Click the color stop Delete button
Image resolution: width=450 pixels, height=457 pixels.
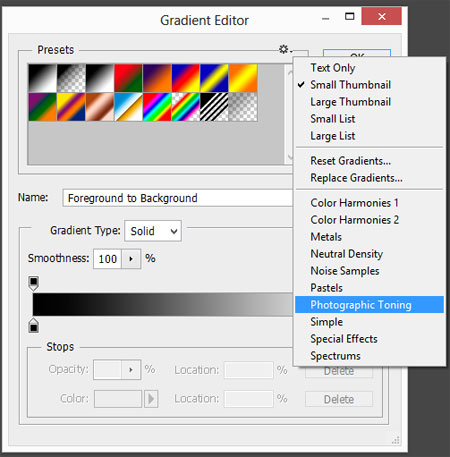pyautogui.click(x=339, y=399)
